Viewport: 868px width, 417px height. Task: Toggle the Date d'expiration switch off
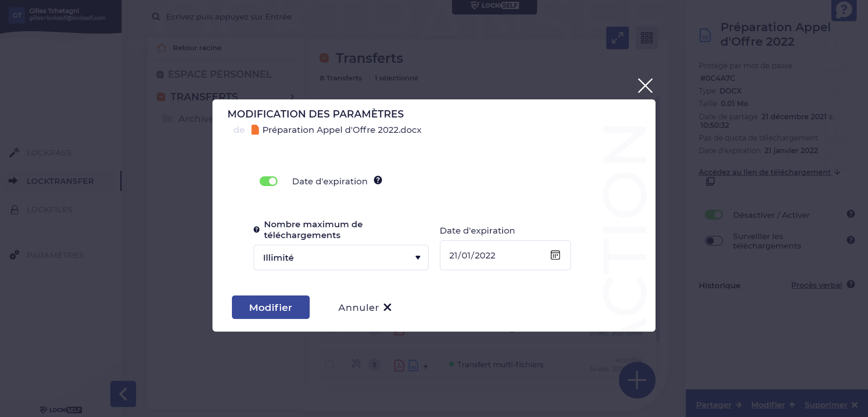pos(269,181)
